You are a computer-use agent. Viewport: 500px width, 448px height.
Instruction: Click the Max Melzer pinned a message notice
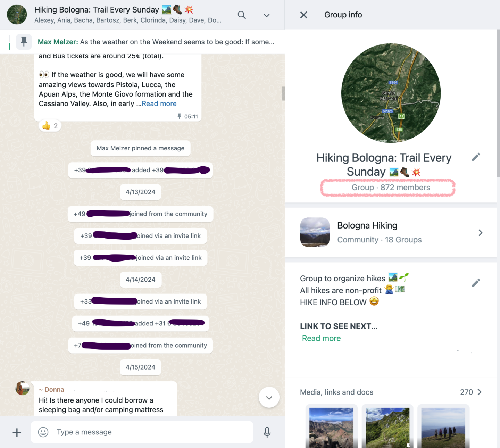pyautogui.click(x=141, y=148)
